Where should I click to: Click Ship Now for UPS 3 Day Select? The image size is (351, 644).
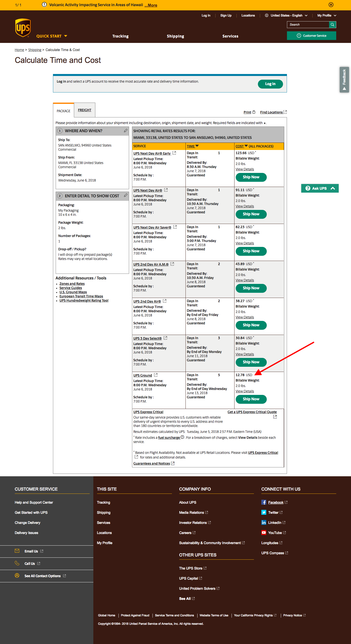click(x=251, y=362)
